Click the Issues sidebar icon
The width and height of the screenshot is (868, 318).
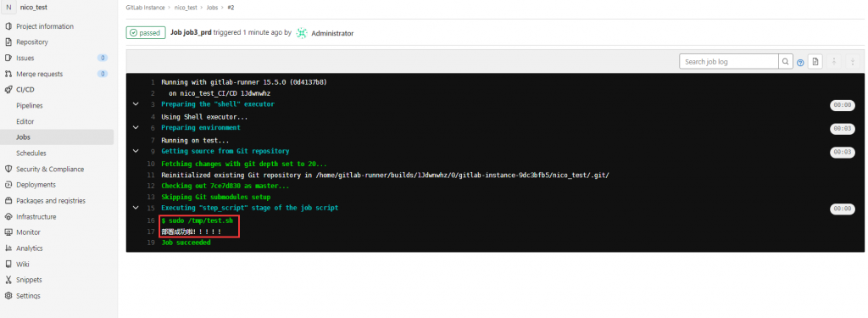pos(8,58)
